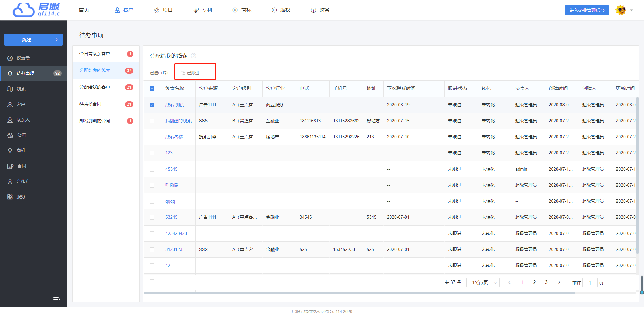The height and width of the screenshot is (314, 644).
Task: Open the 咋撒撒 lead link
Action: click(172, 185)
